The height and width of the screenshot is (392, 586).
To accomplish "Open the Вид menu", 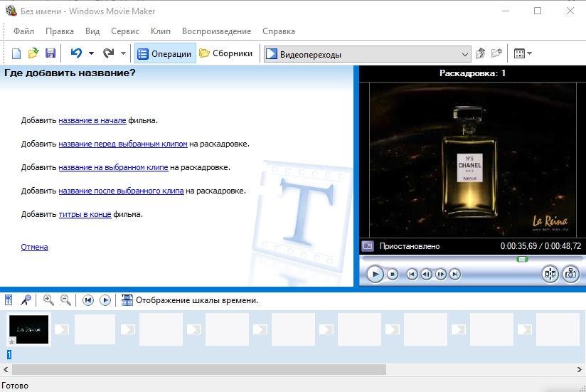I will tap(92, 31).
